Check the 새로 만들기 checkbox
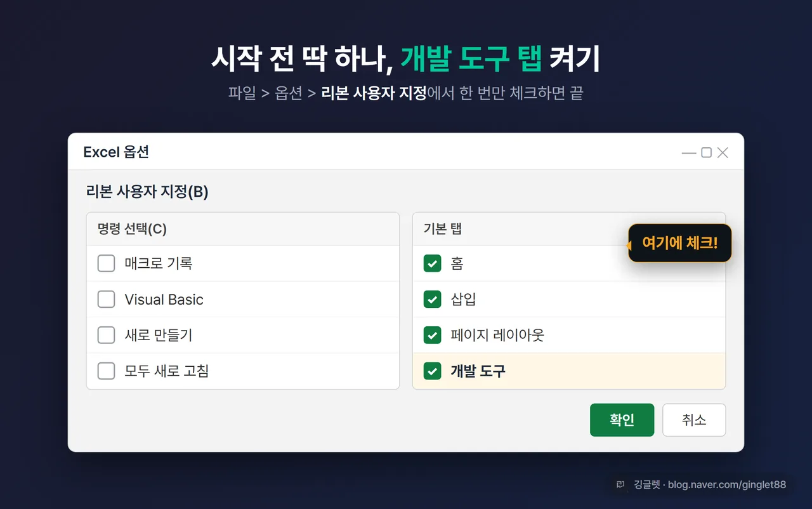Screen dimensions: 812x509 point(106,335)
